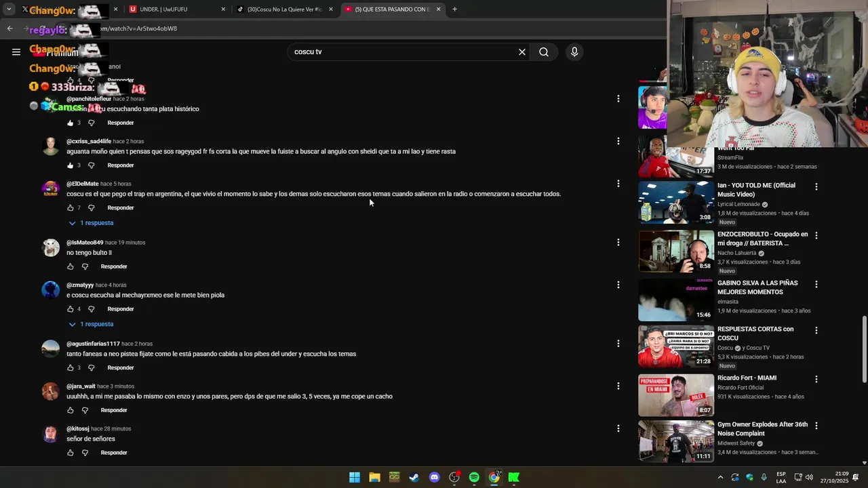Click the page vertical scrollbar thumb
Image resolution: width=868 pixels, height=488 pixels.
[864, 349]
